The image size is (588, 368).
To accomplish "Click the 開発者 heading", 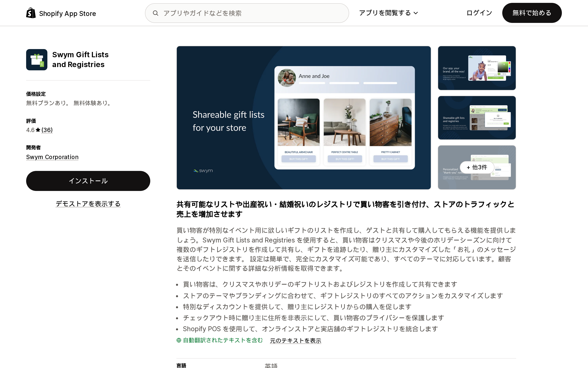I will coord(33,147).
